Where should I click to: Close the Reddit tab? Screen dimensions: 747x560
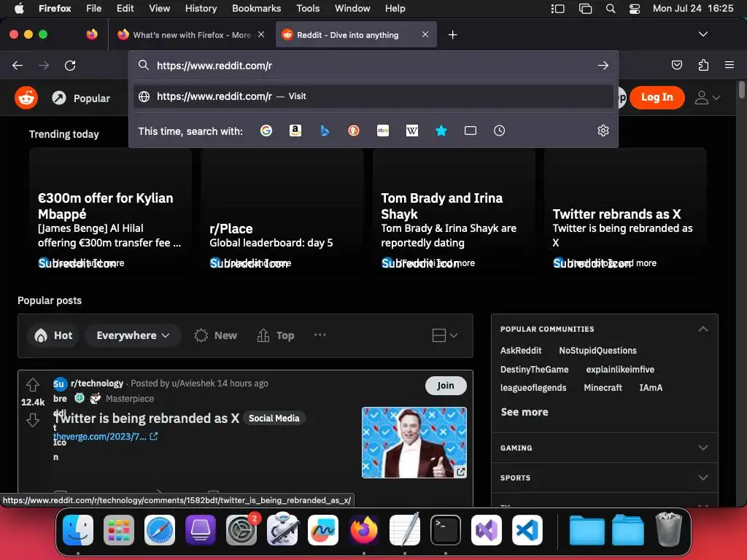pos(425,34)
